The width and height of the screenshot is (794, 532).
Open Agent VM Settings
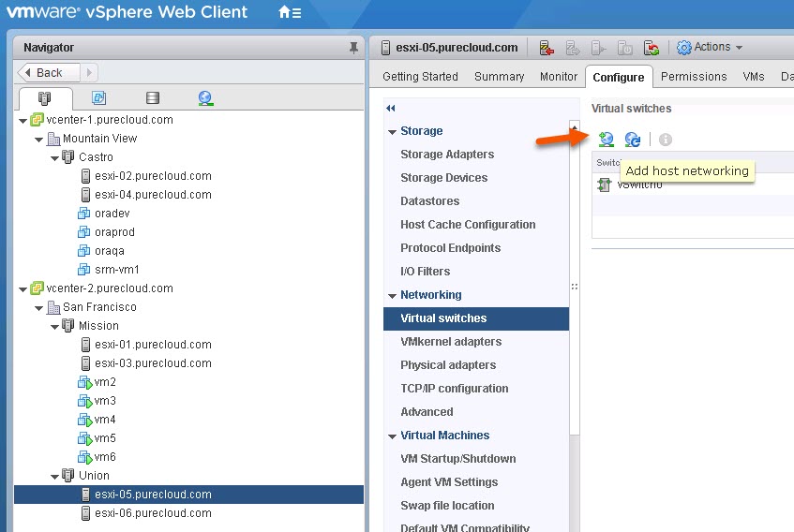pyautogui.click(x=449, y=482)
